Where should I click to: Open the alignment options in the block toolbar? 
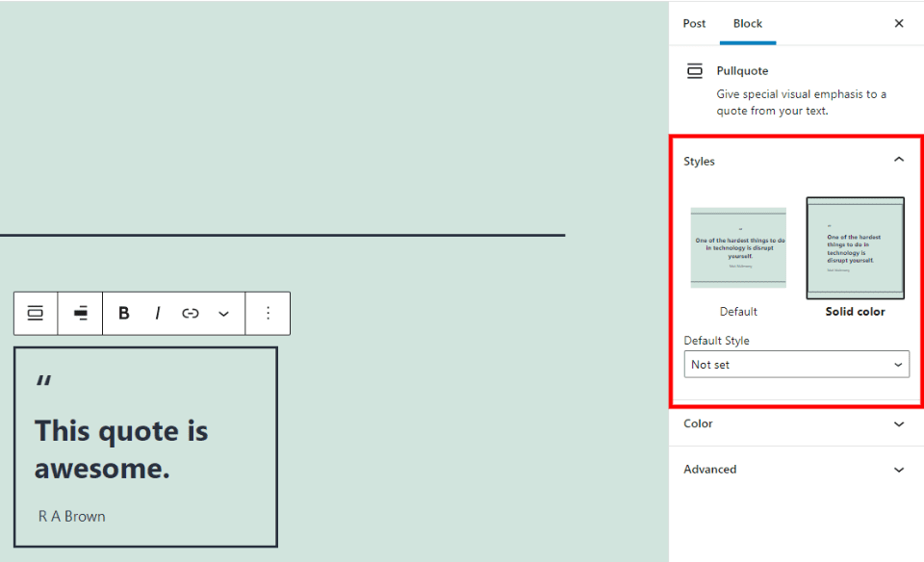point(80,313)
